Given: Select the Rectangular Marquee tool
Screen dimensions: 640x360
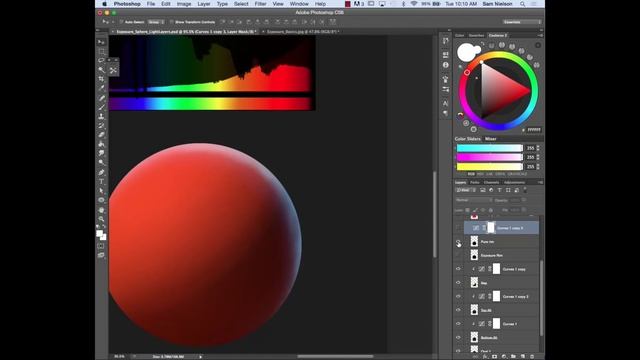Looking at the screenshot, I should 101,51.
